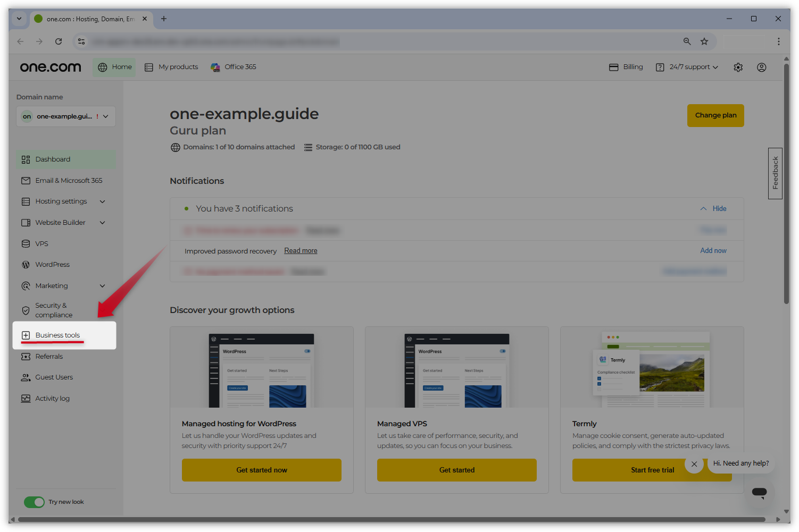Click the Change plan button
This screenshot has width=799, height=532.
click(715, 115)
